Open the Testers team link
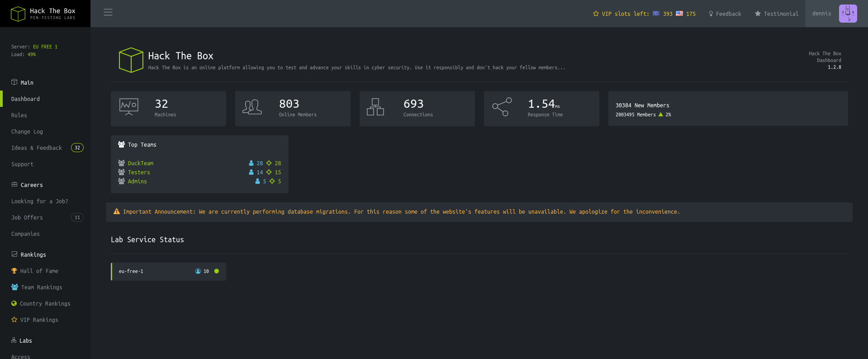The image size is (868, 359). click(x=139, y=172)
